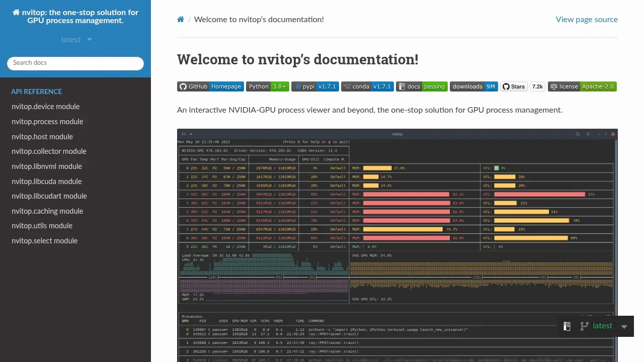The image size is (644, 362).
Task: Click the book icon in the version flyout
Action: click(567, 326)
